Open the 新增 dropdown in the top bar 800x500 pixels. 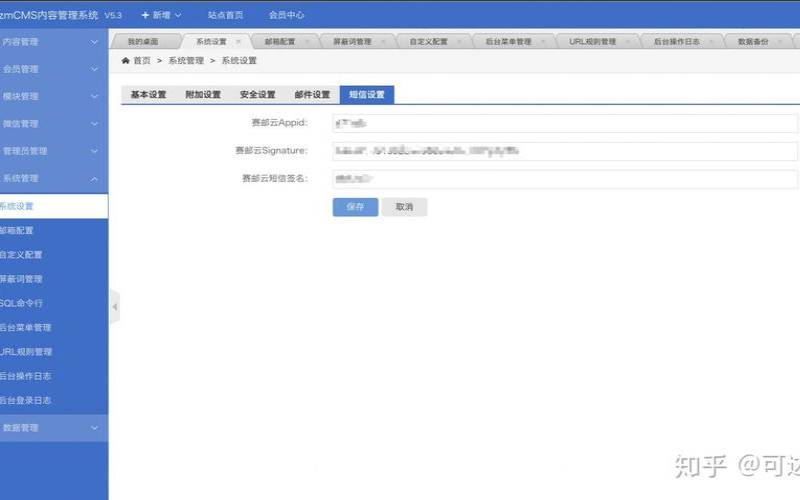pos(161,15)
